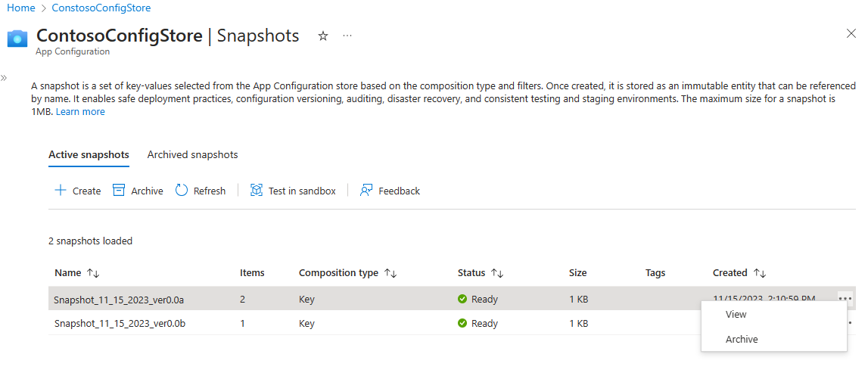Click Key composition type in ver0.0a row
868x379 pixels.
click(306, 300)
